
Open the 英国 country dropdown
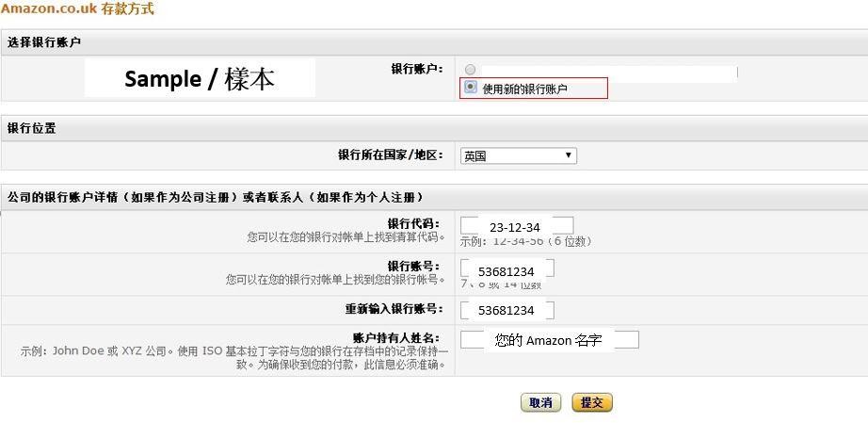point(517,155)
